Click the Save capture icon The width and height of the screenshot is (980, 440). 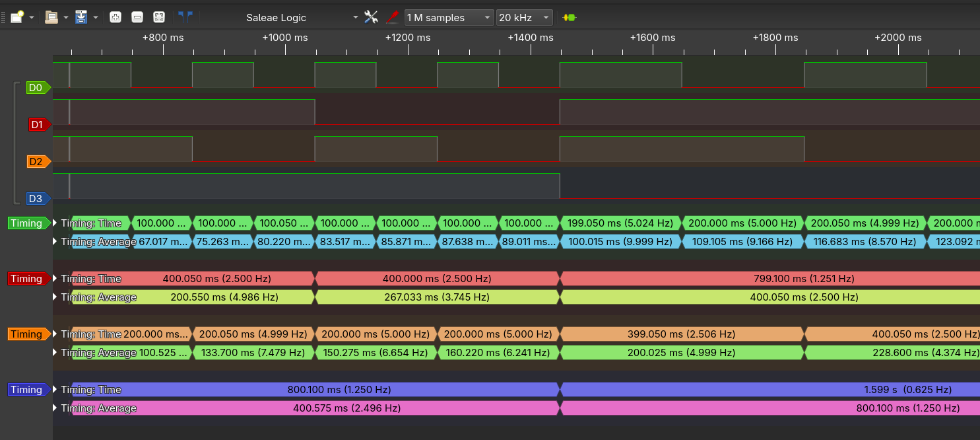pyautogui.click(x=82, y=17)
